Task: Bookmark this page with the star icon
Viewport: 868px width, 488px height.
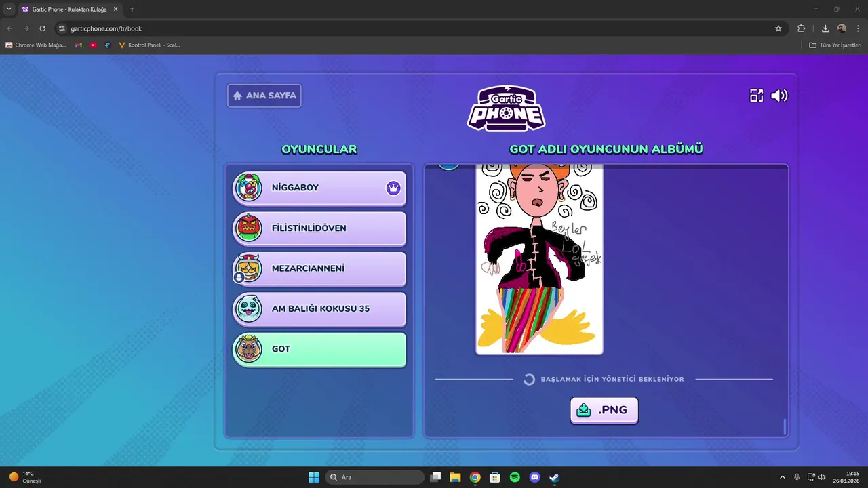Action: point(778,28)
